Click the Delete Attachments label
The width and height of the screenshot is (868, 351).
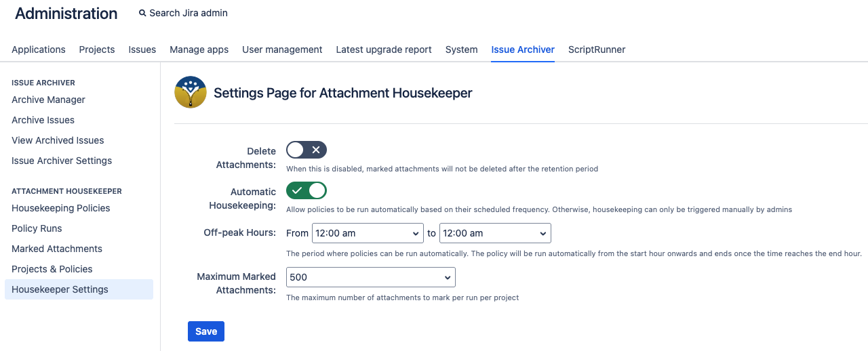click(x=246, y=158)
